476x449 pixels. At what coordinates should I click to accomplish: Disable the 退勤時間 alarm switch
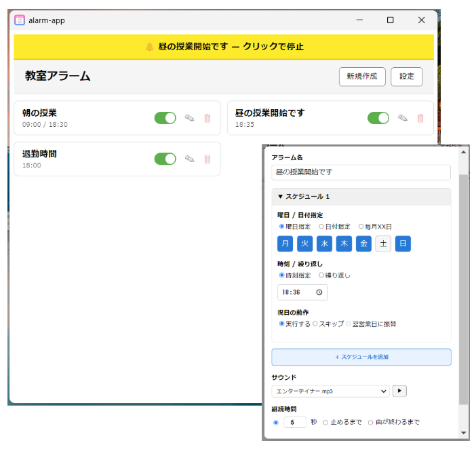[165, 159]
